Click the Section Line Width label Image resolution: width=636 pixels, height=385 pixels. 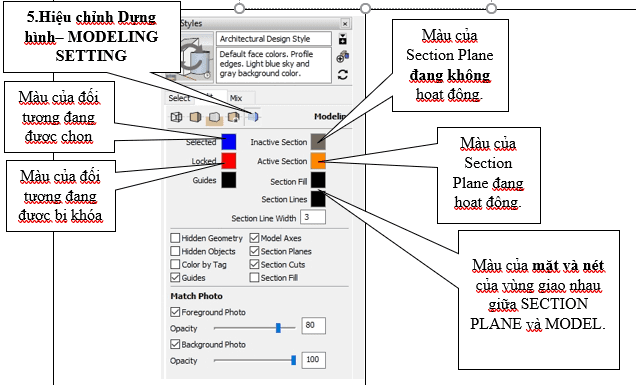pyautogui.click(x=264, y=218)
